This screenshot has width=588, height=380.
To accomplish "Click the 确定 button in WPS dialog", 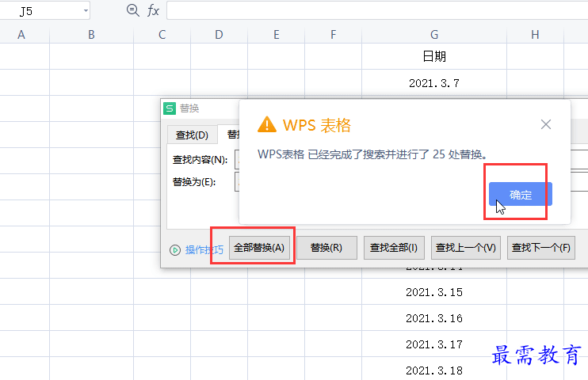I will click(x=520, y=194).
